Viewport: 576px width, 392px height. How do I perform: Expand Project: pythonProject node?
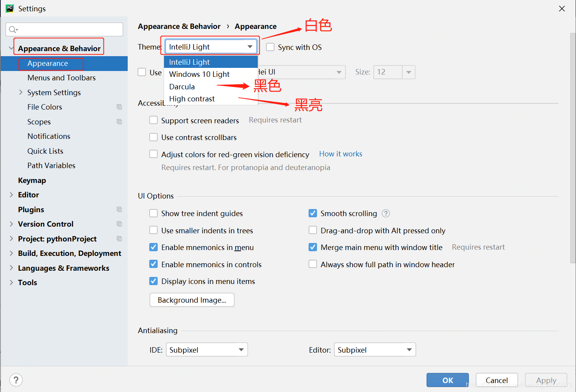(x=11, y=239)
